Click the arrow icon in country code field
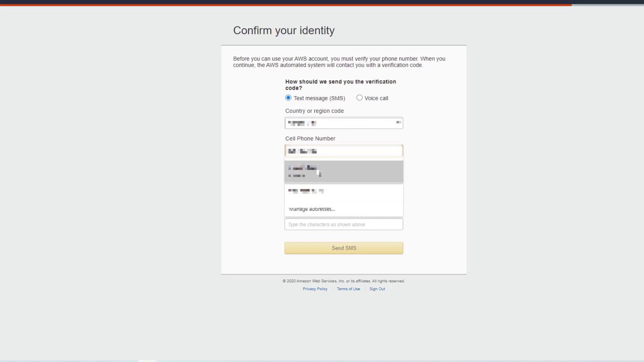Viewport: 644px width, 362px height. pyautogui.click(x=398, y=123)
